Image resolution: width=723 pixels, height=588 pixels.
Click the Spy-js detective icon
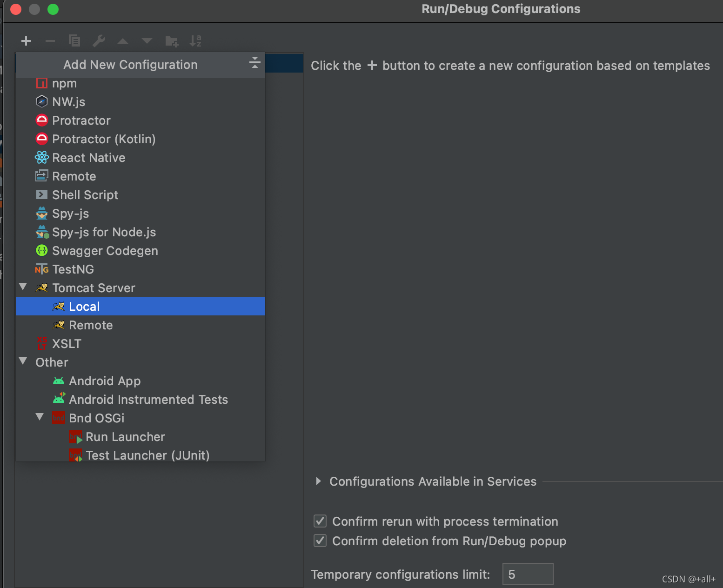click(x=42, y=213)
